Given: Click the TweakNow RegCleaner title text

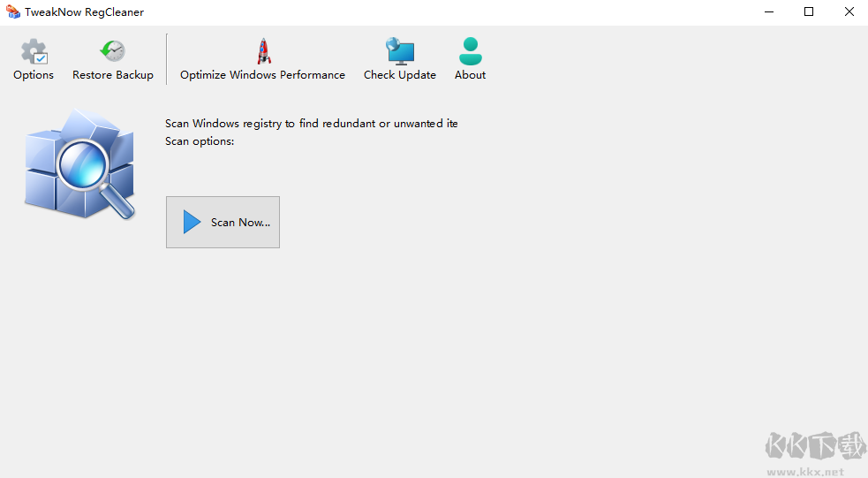Looking at the screenshot, I should tap(84, 12).
